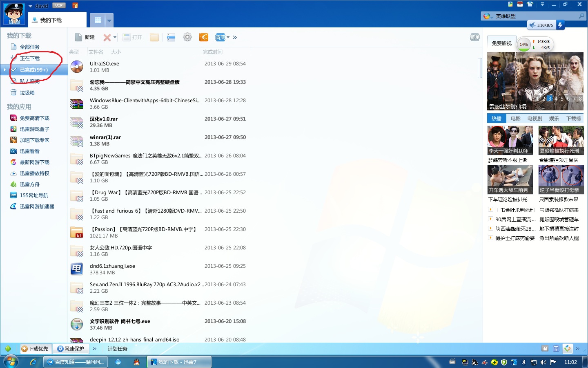Click the t-shirt skin icon in title bar
The height and width of the screenshot is (368, 588).
(530, 4)
